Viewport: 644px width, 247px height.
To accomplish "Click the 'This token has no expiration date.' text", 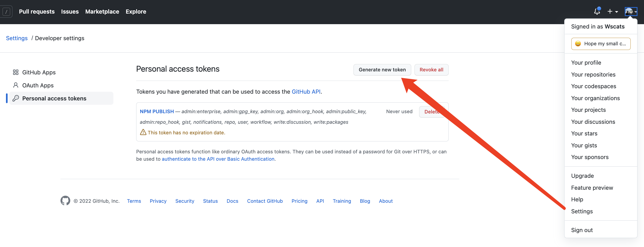I will [186, 133].
